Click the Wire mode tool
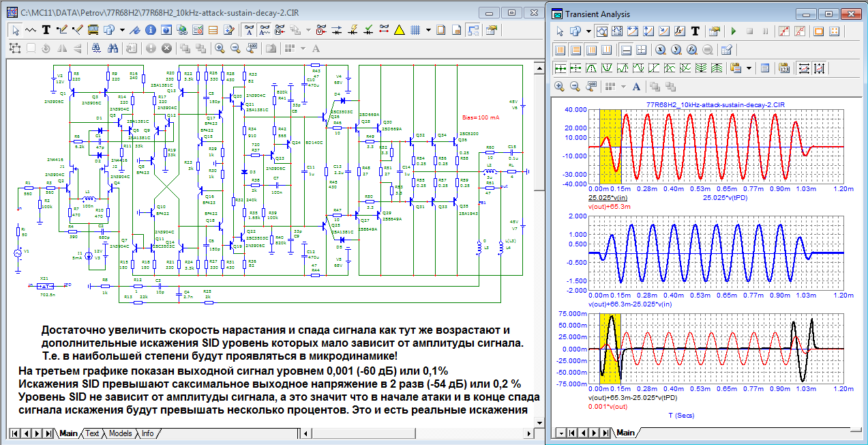 coord(63,30)
